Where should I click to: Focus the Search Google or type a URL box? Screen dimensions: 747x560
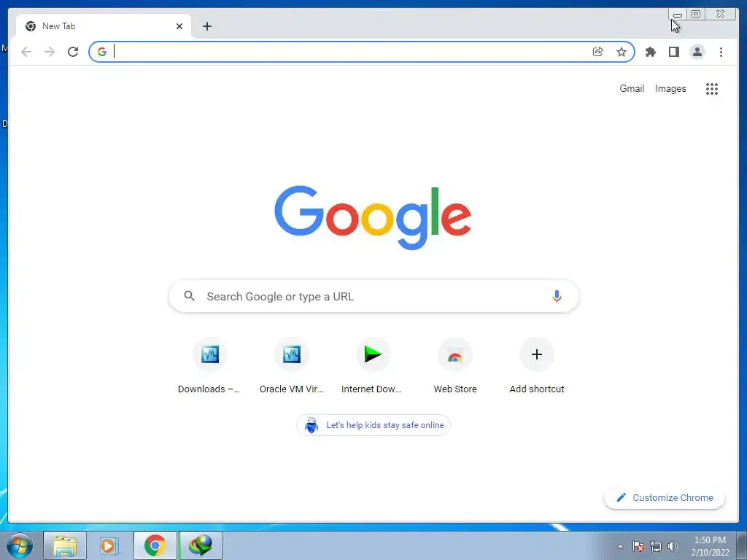click(373, 296)
